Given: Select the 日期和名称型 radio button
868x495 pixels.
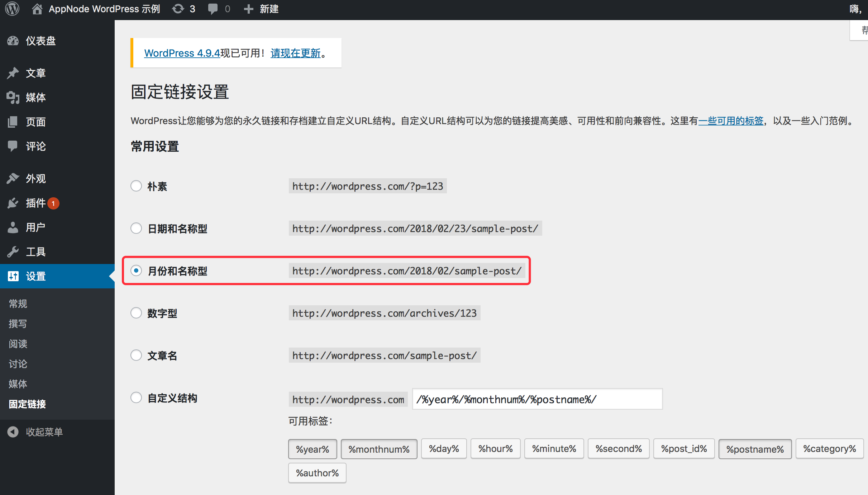Looking at the screenshot, I should [136, 228].
